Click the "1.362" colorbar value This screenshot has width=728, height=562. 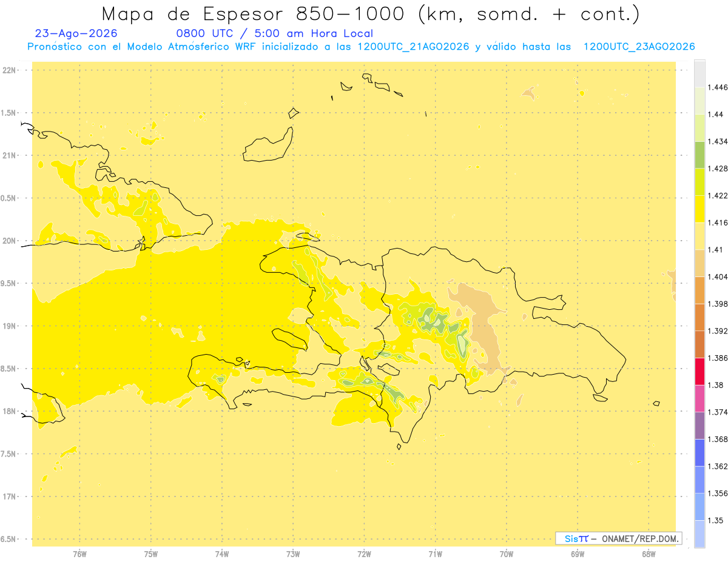coord(718,466)
